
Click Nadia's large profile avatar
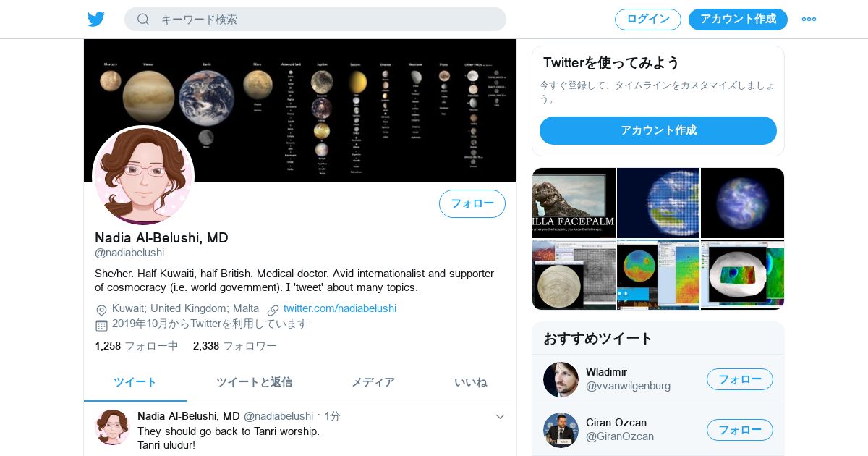(x=143, y=176)
